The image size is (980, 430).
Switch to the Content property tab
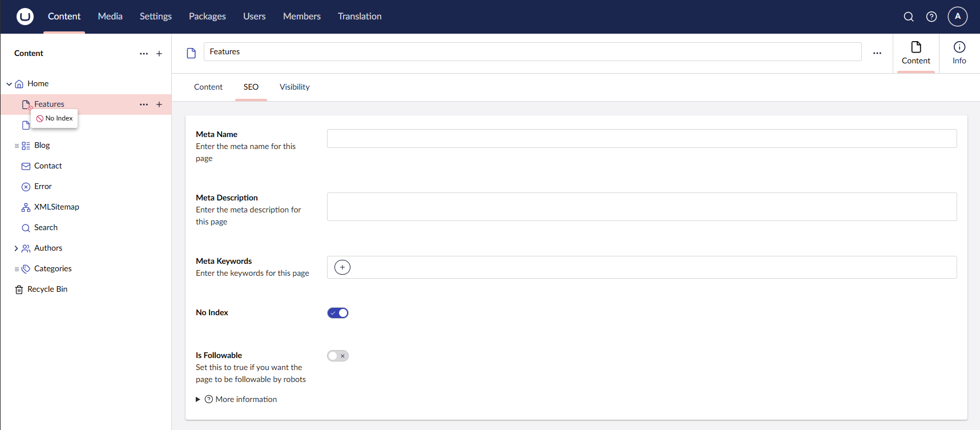[208, 87]
